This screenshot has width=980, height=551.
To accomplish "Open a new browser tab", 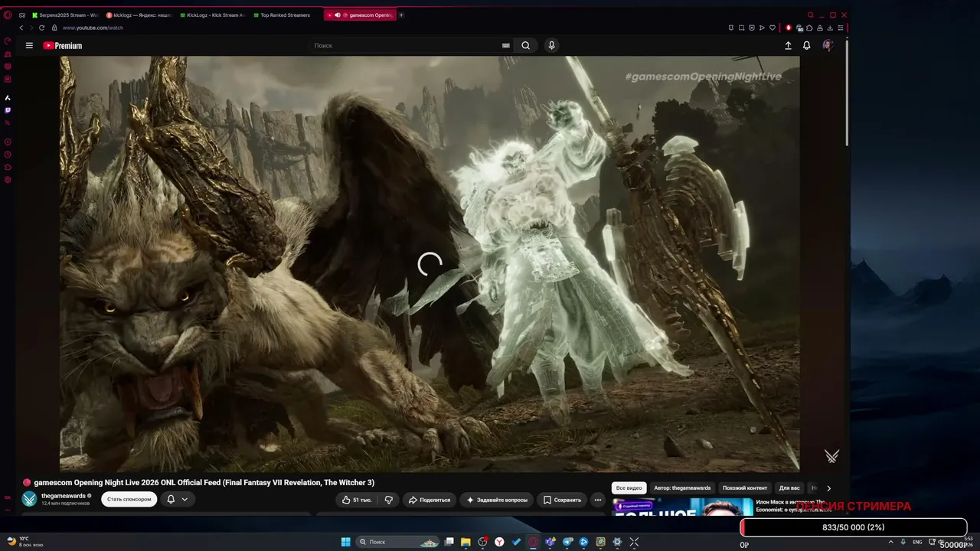I will pyautogui.click(x=402, y=15).
